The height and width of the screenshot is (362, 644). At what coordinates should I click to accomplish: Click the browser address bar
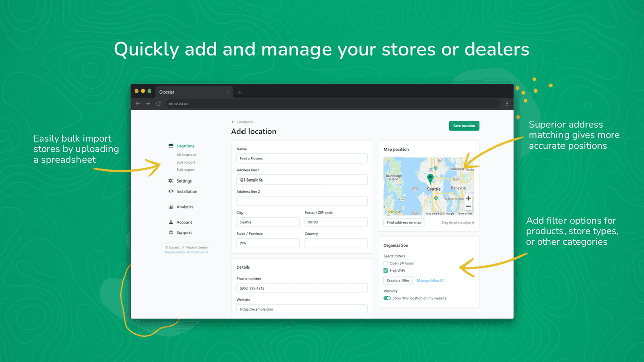[332, 104]
